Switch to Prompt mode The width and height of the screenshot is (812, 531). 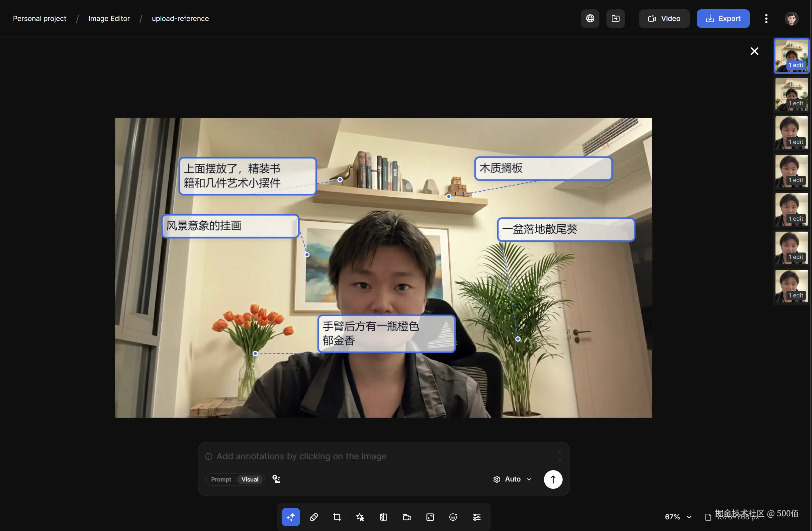point(221,479)
